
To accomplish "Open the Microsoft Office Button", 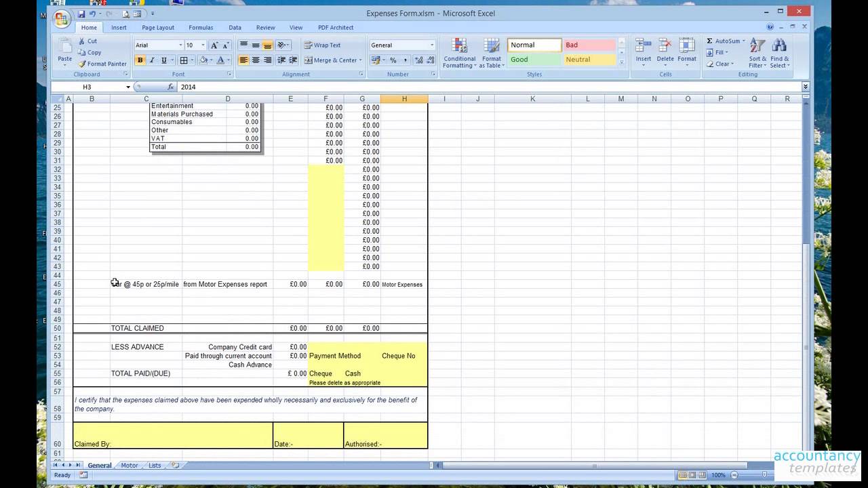I will 62,18.
